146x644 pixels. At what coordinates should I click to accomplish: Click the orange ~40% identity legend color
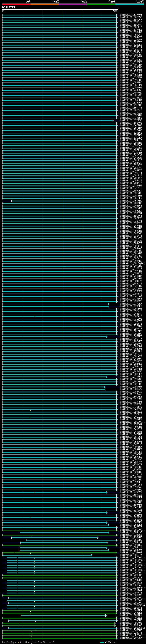(45, 4)
